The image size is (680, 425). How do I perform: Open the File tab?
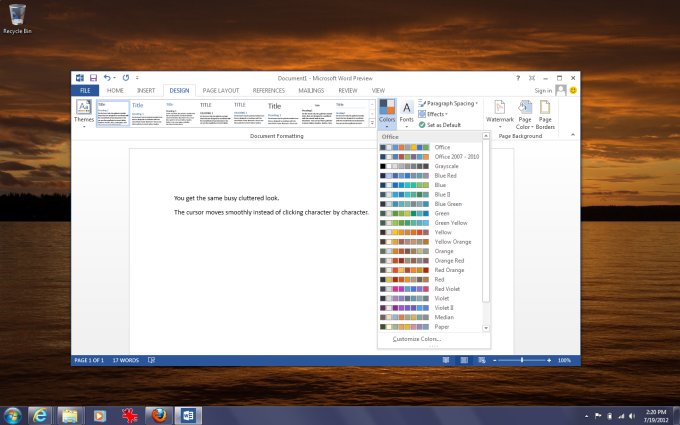(85, 90)
